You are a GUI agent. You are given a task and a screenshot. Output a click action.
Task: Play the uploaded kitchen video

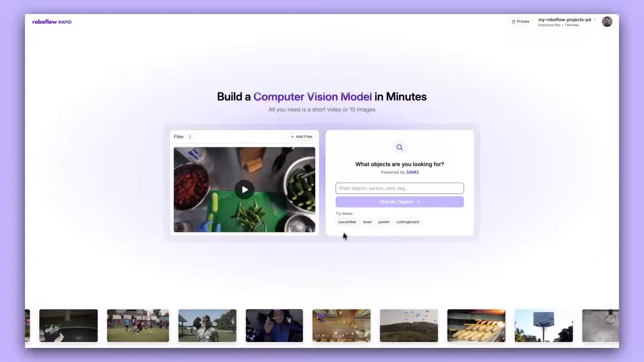point(244,190)
